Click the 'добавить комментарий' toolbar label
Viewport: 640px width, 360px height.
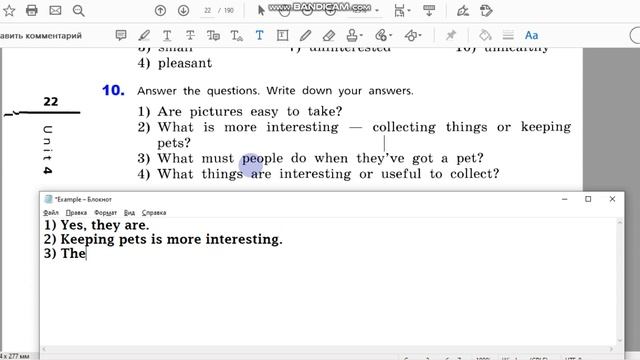coord(41,36)
